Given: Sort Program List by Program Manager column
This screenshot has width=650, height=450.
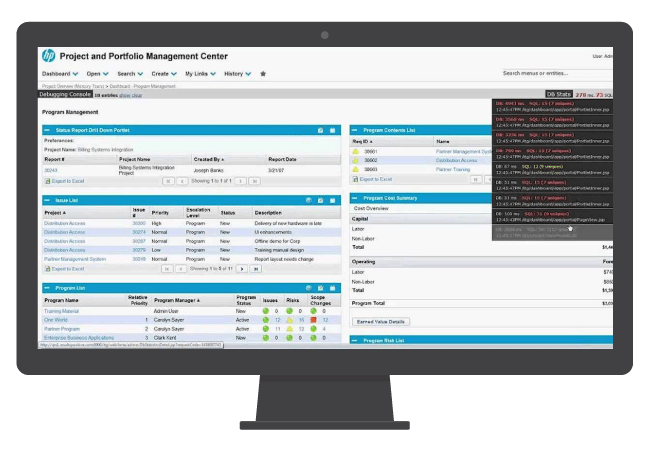Looking at the screenshot, I should tap(177, 300).
